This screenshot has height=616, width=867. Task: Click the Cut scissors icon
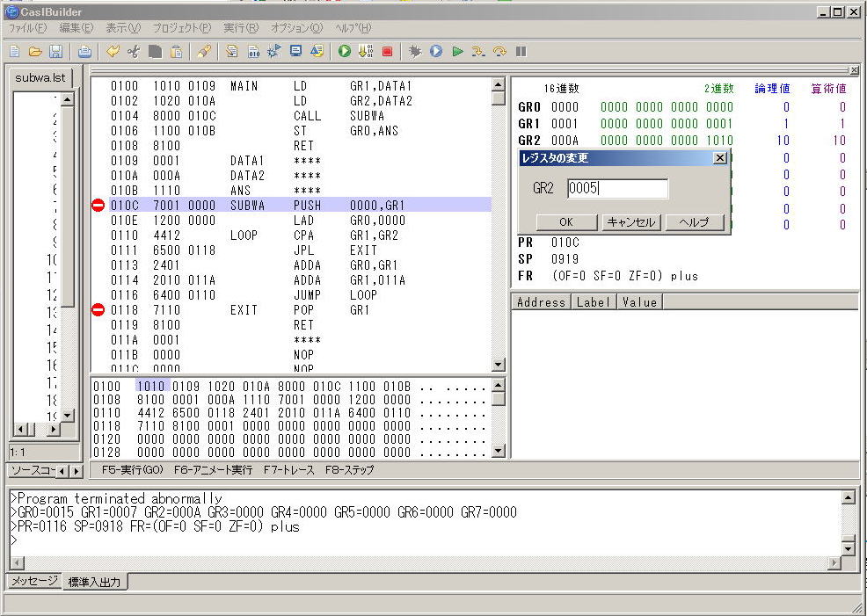click(134, 52)
